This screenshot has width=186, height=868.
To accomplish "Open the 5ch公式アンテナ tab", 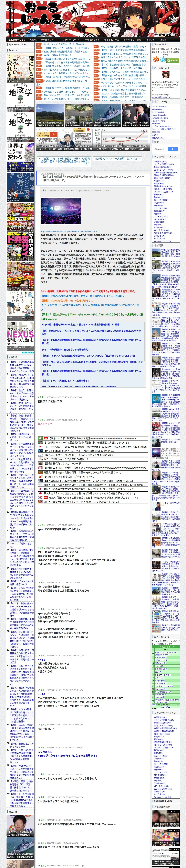I will tap(17, 40).
